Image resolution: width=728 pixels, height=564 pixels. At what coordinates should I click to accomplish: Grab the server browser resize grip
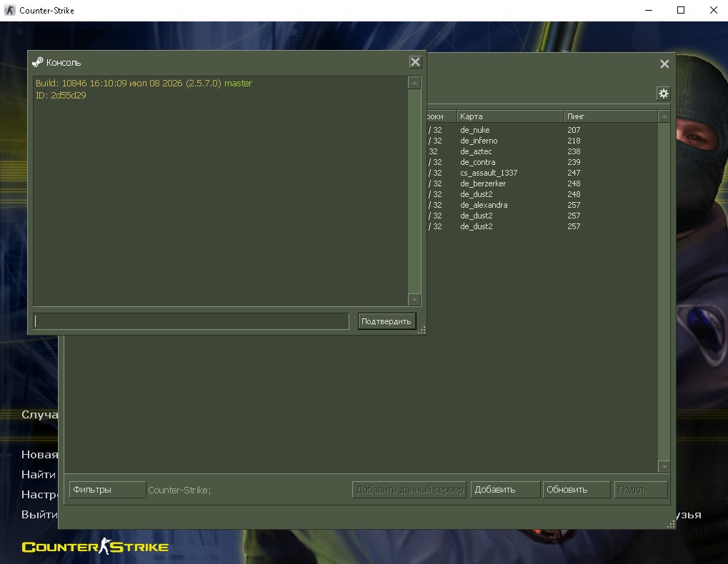click(x=671, y=524)
